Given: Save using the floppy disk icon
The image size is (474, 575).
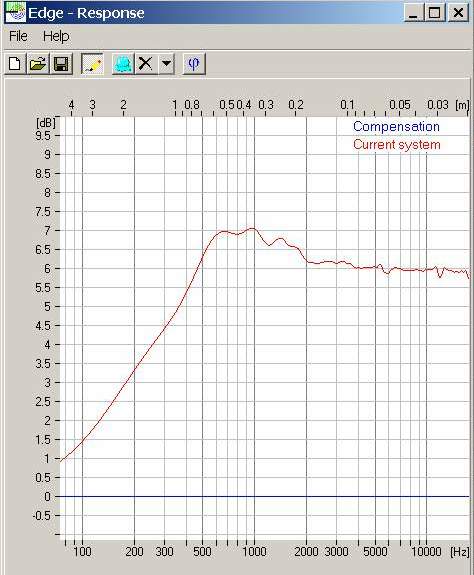Looking at the screenshot, I should [61, 64].
